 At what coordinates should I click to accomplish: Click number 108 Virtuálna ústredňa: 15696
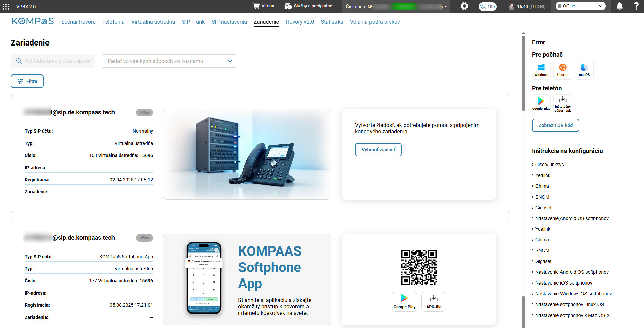pyautogui.click(x=121, y=155)
